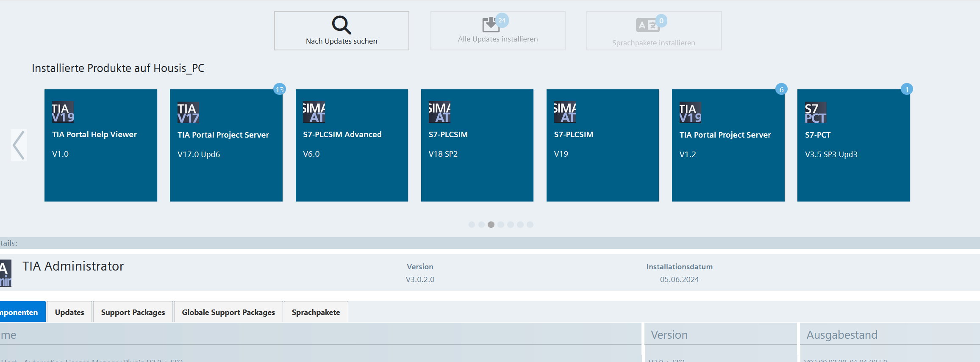Click the TIA Administrator title text

coord(73,266)
